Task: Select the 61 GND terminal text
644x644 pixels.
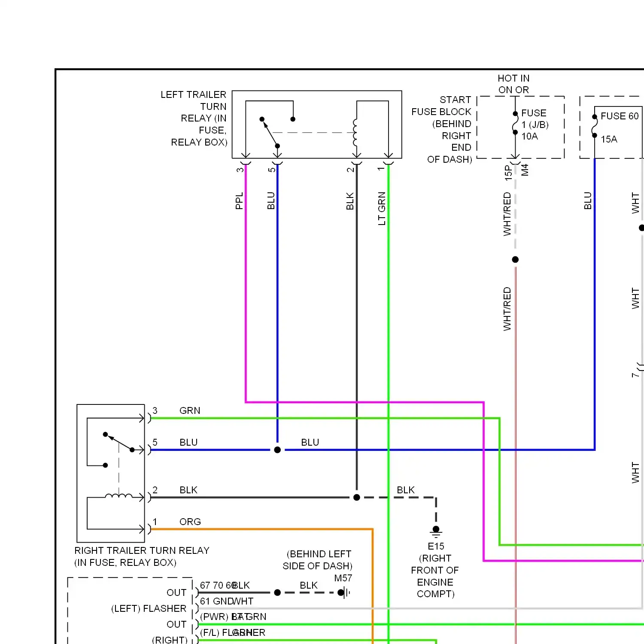Action: click(216, 601)
